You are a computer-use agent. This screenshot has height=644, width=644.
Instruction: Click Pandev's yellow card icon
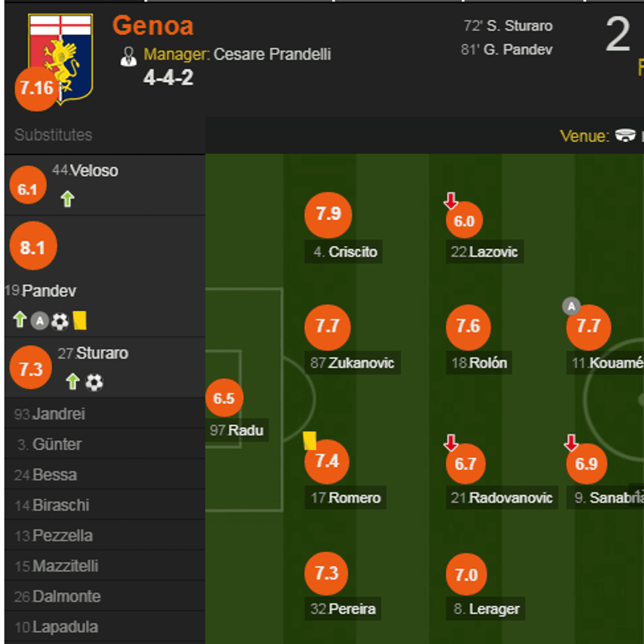click(80, 320)
